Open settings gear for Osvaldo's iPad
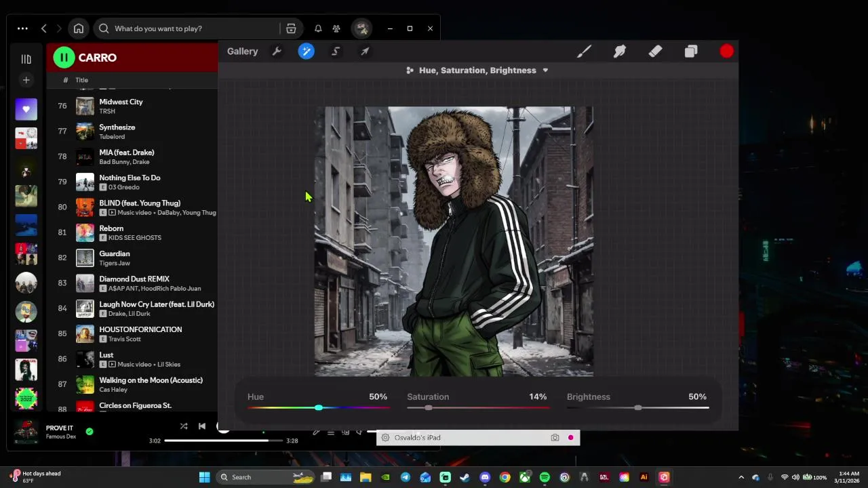The width and height of the screenshot is (868, 488). coord(385,438)
